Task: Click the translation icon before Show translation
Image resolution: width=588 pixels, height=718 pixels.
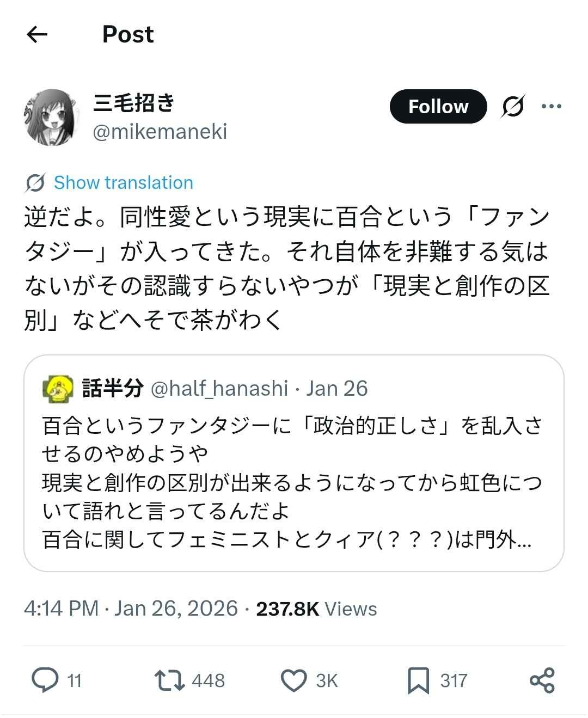Action: pos(35,183)
